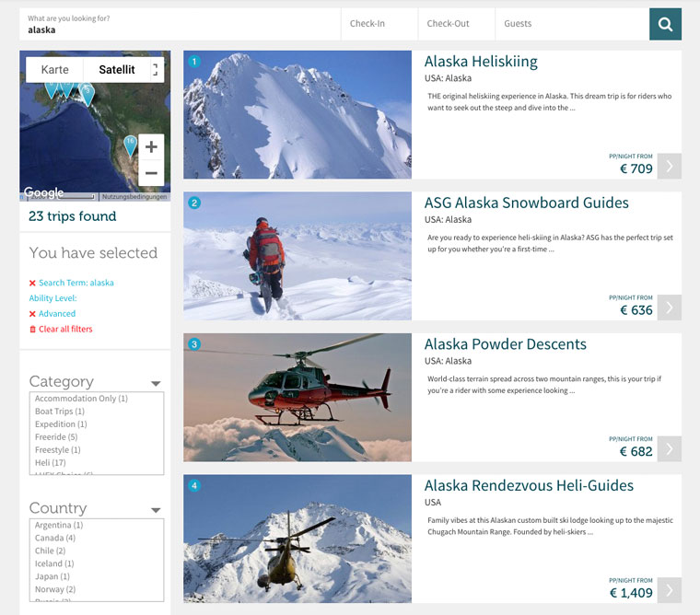Click the red helicopter thumbnail
700x615 pixels.
click(297, 397)
